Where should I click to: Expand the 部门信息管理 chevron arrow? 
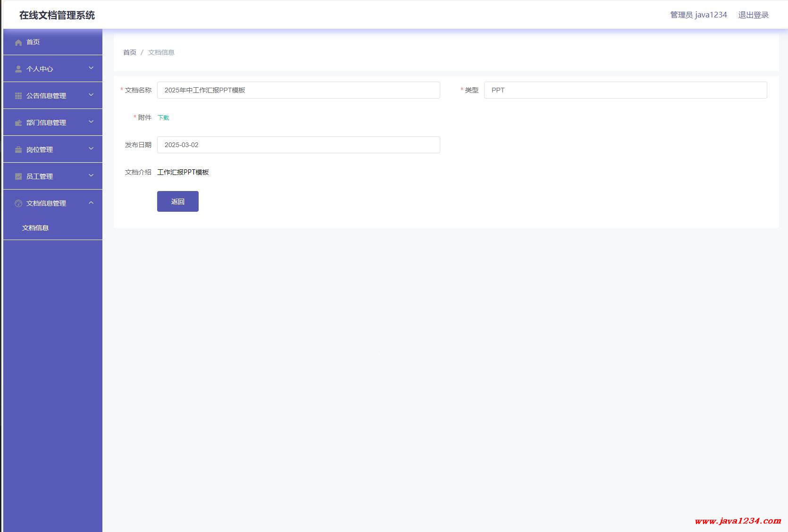click(x=91, y=122)
